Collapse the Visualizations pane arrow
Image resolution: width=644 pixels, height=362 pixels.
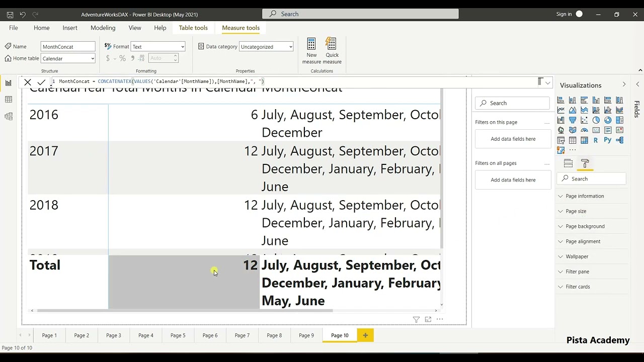624,84
